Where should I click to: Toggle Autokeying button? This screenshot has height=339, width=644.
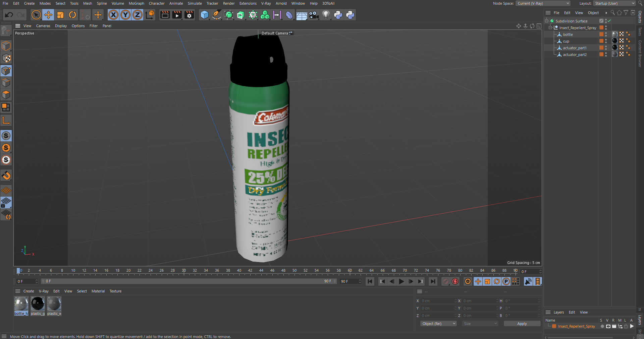pos(455,281)
